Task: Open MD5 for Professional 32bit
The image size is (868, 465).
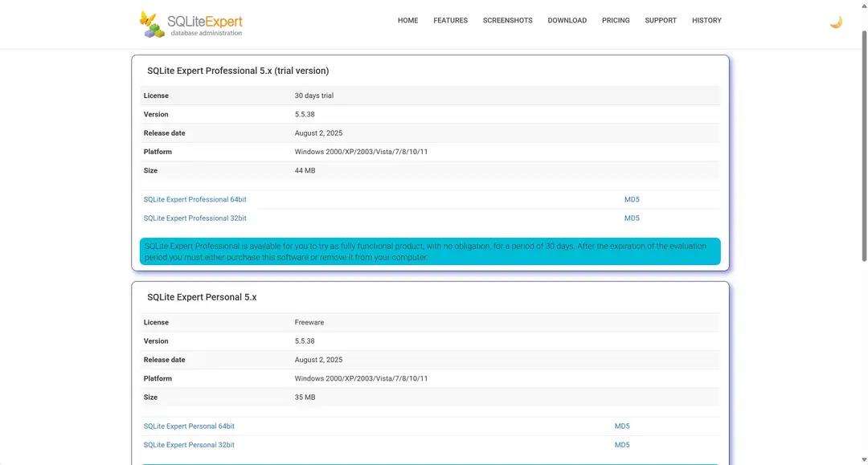Action: [632, 218]
